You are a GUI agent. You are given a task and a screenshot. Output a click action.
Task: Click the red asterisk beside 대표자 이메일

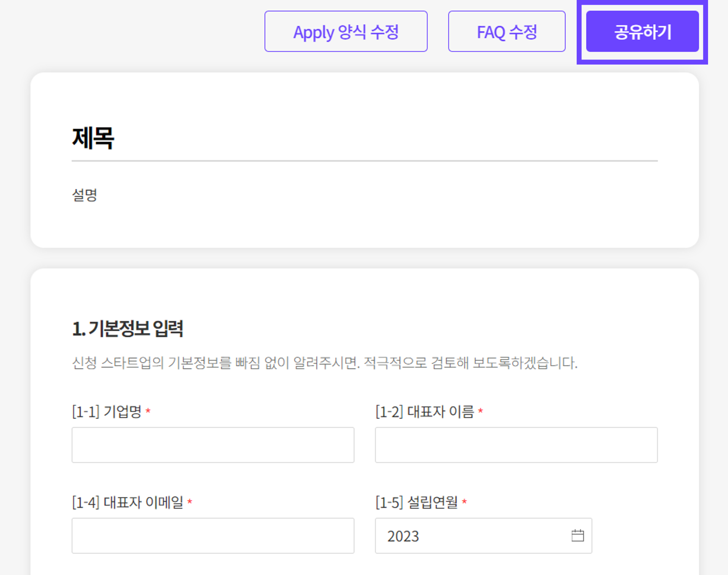(190, 502)
